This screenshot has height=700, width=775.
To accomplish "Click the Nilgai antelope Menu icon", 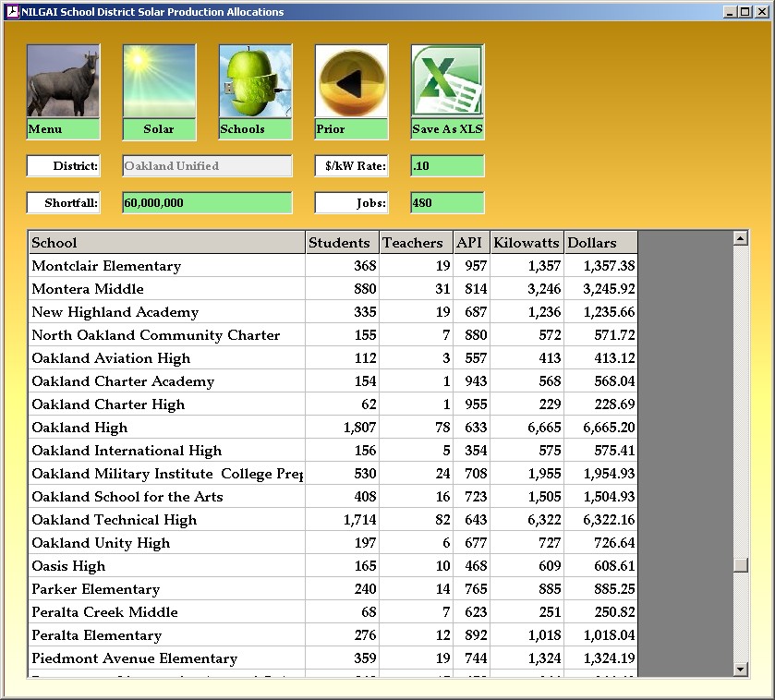I will point(63,81).
